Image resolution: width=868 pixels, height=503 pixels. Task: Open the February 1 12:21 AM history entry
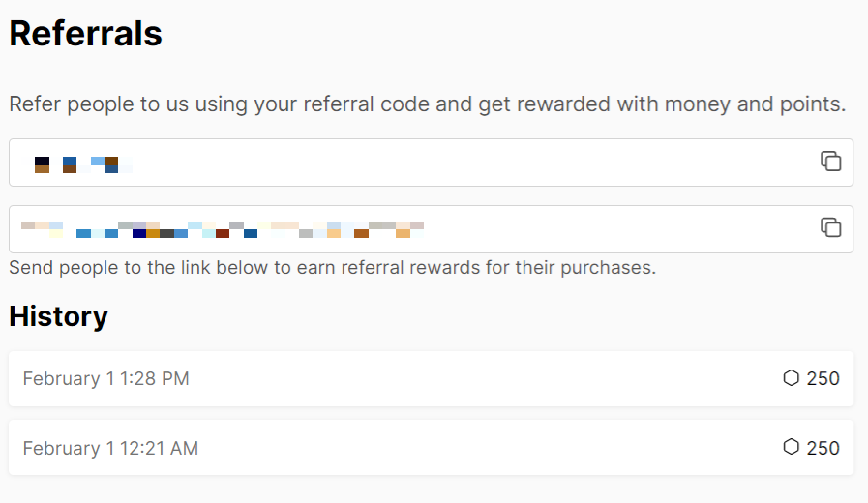coord(431,447)
